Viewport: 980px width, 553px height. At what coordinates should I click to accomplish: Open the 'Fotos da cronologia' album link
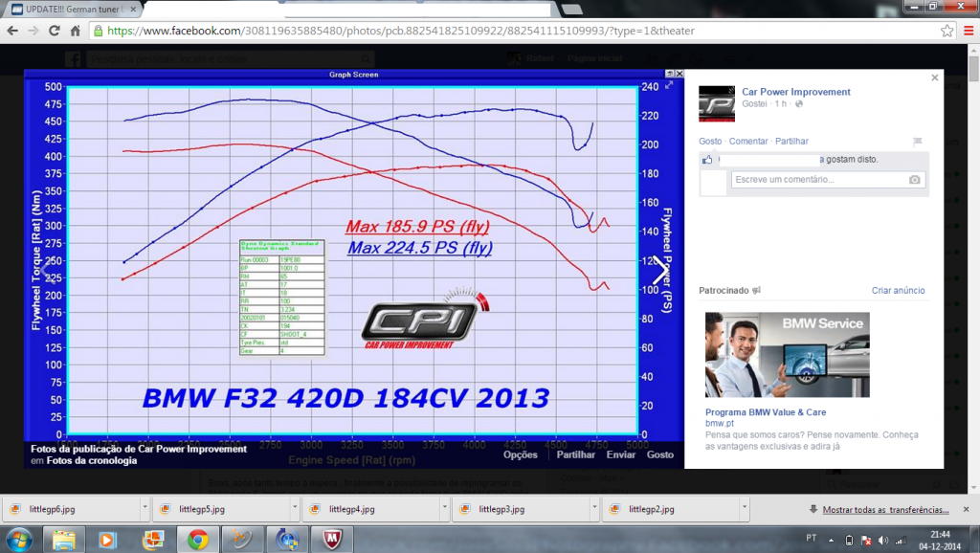[x=92, y=460]
